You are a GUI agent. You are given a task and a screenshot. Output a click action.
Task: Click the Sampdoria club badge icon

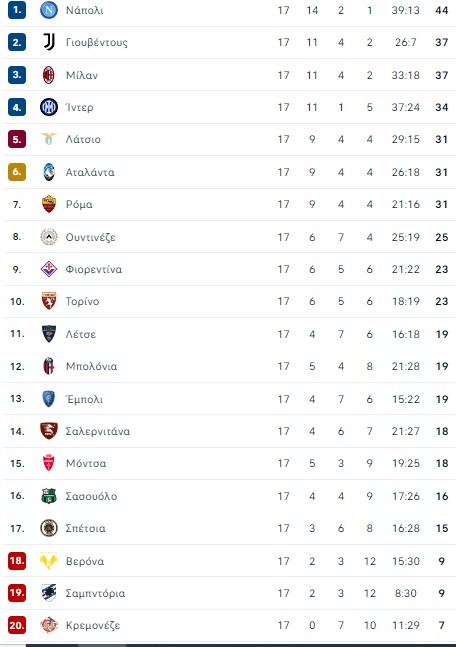[49, 593]
